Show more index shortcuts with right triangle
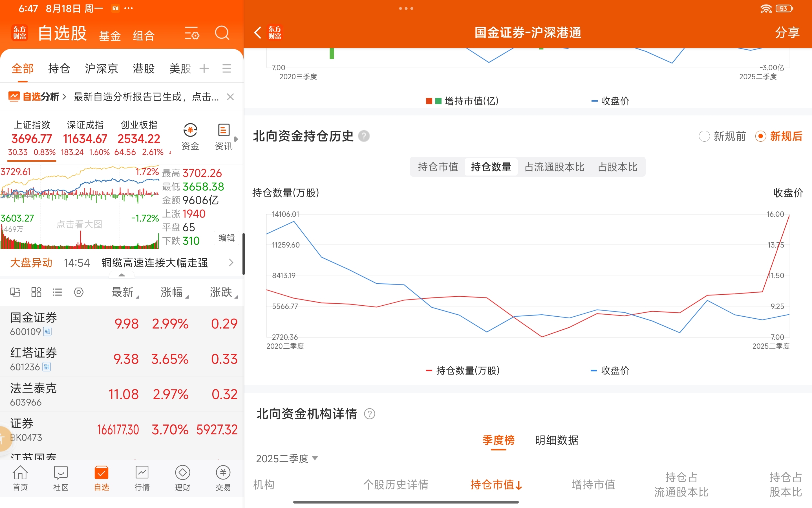The height and width of the screenshot is (508, 812). click(236, 139)
